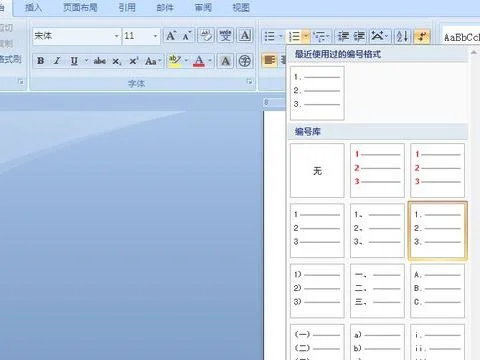
Task: Grow font size button
Action: click(171, 36)
